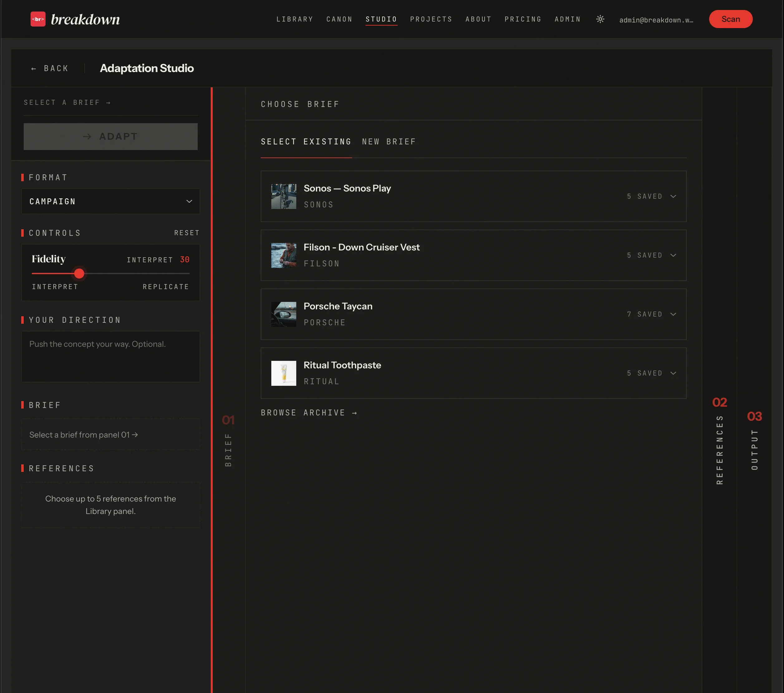Reset the controls
This screenshot has width=784, height=693.
(x=187, y=233)
